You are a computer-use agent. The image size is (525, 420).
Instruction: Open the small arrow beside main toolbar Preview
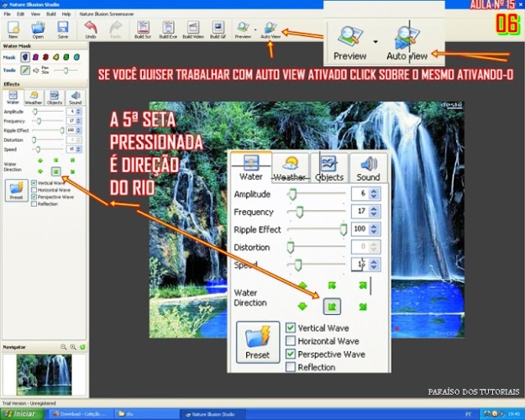255,29
